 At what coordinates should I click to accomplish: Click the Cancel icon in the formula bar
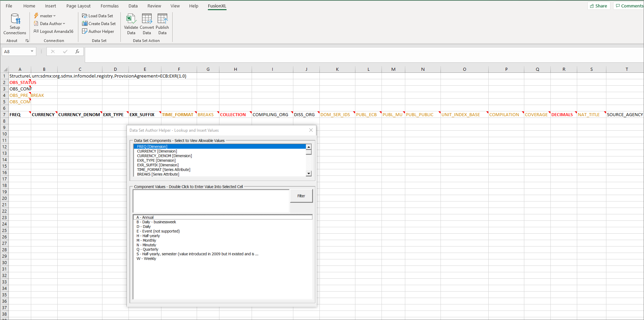point(53,51)
